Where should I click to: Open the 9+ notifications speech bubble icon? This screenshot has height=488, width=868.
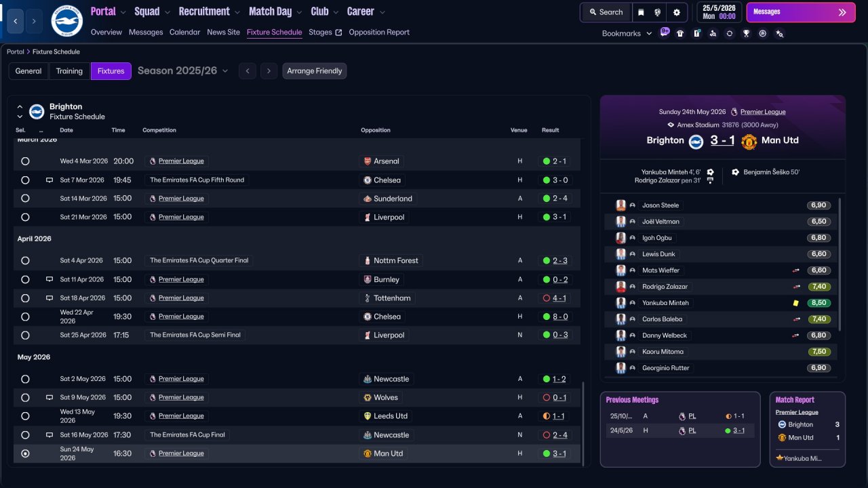[665, 32]
